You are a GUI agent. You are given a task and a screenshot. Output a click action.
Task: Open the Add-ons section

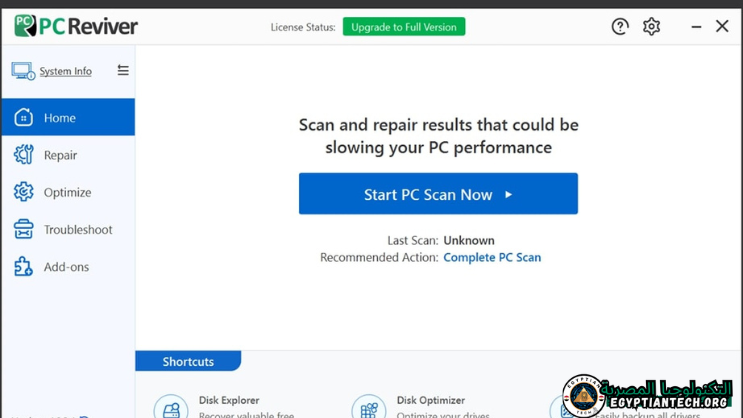pyautogui.click(x=68, y=267)
